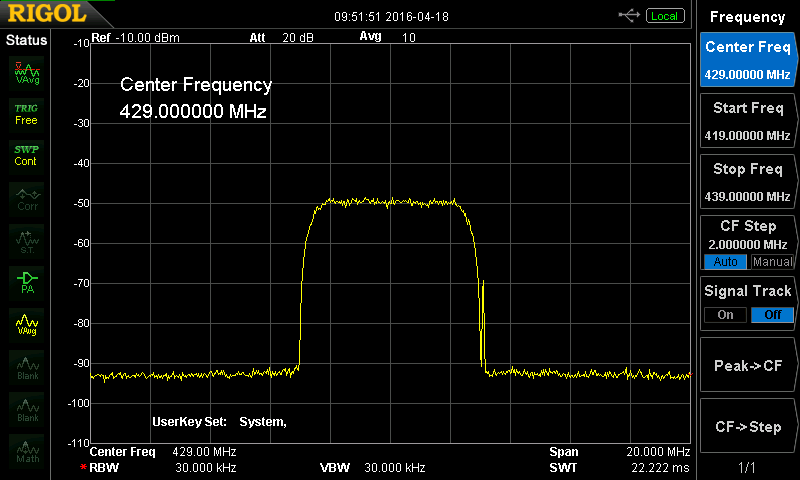800x480 pixels.
Task: Click the -90 dBm y-axis label
Action: [81, 363]
